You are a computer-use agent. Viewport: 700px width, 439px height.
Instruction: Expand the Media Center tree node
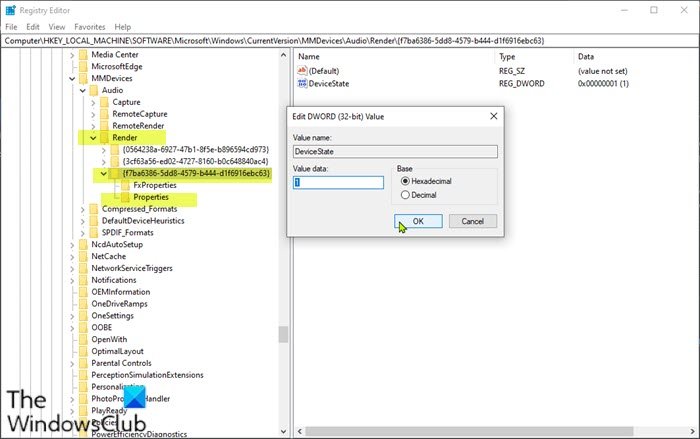(72, 55)
